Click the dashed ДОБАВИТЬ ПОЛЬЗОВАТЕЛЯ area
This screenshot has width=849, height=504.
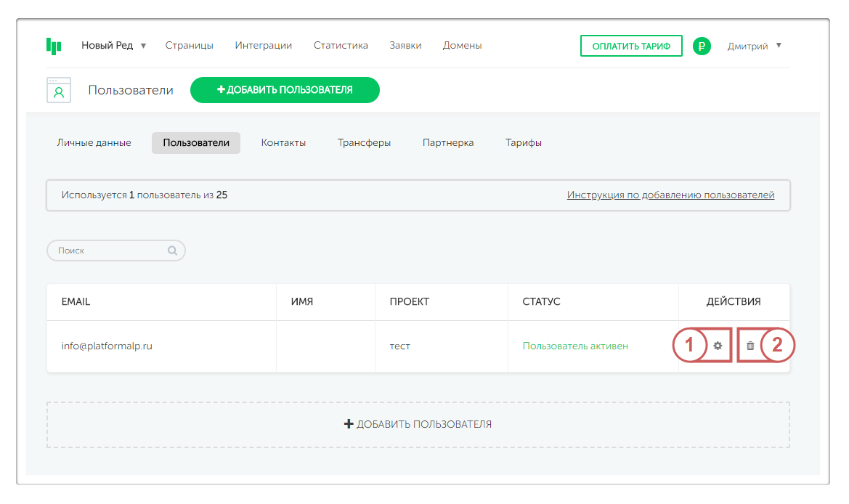point(418,424)
